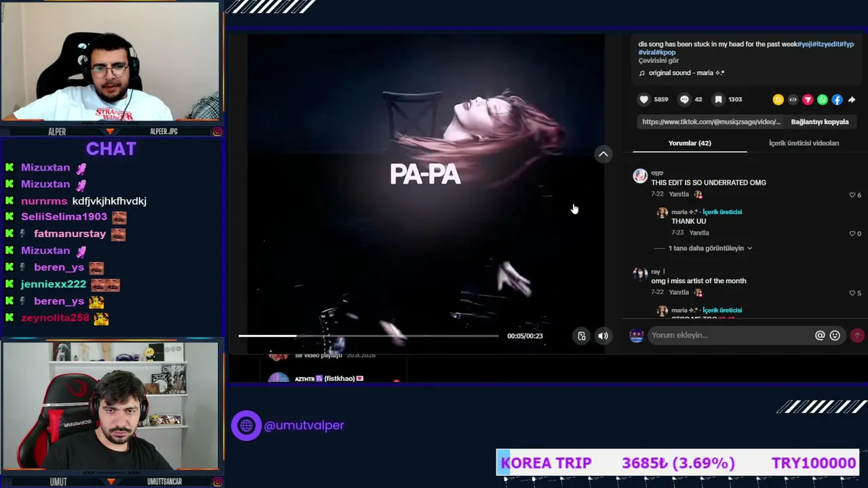Image resolution: width=868 pixels, height=488 pixels.
Task: Click the yellow repost icon
Action: 778,100
